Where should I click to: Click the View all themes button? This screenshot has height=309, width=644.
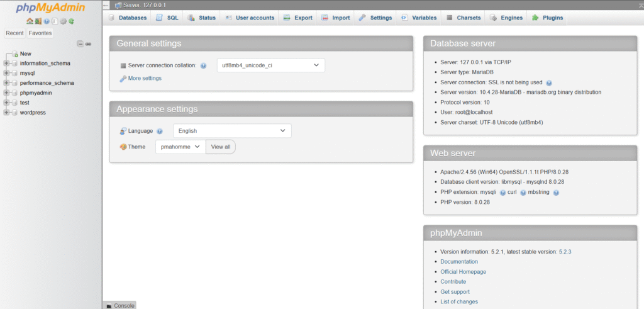click(x=220, y=147)
